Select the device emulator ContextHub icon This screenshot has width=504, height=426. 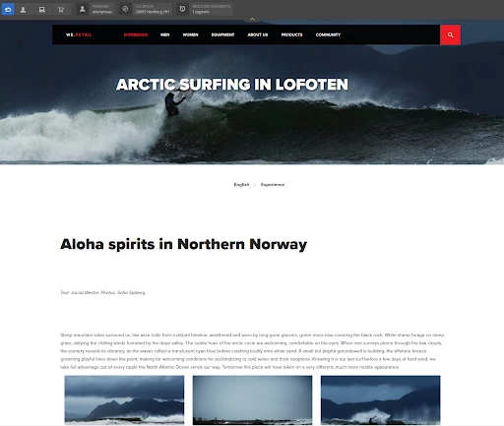(42, 9)
